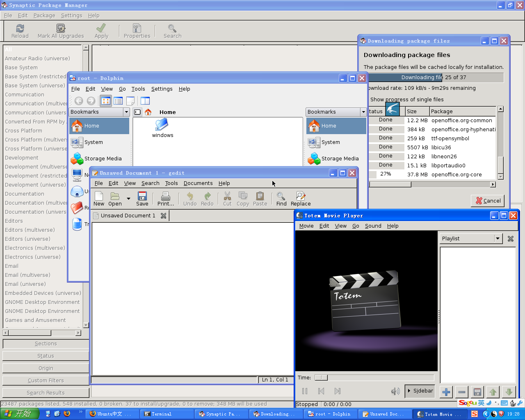Toggle Dolphin split view

click(x=145, y=101)
